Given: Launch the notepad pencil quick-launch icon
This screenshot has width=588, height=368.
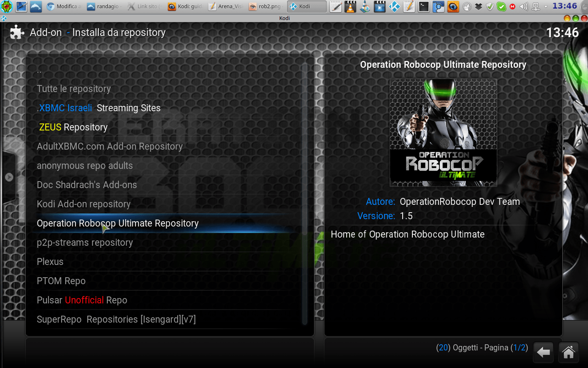Looking at the screenshot, I should point(336,6).
